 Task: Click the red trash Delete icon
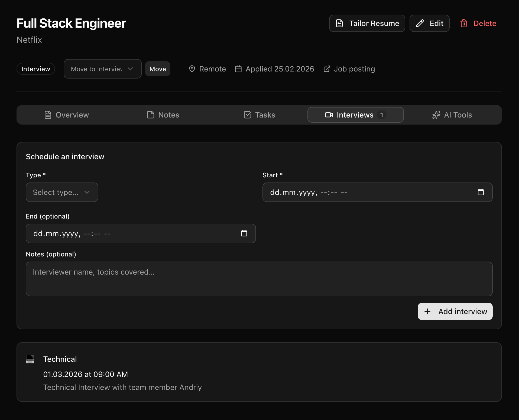click(x=463, y=24)
